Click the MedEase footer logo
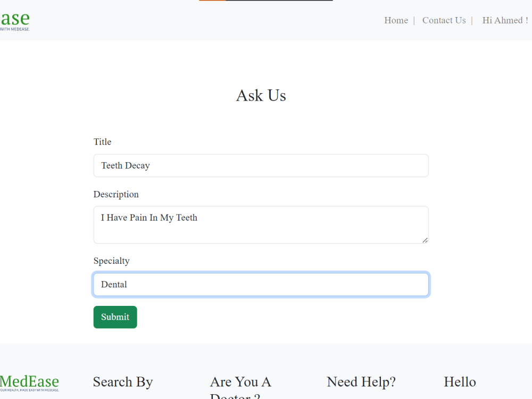This screenshot has height=399, width=532. pos(29,383)
